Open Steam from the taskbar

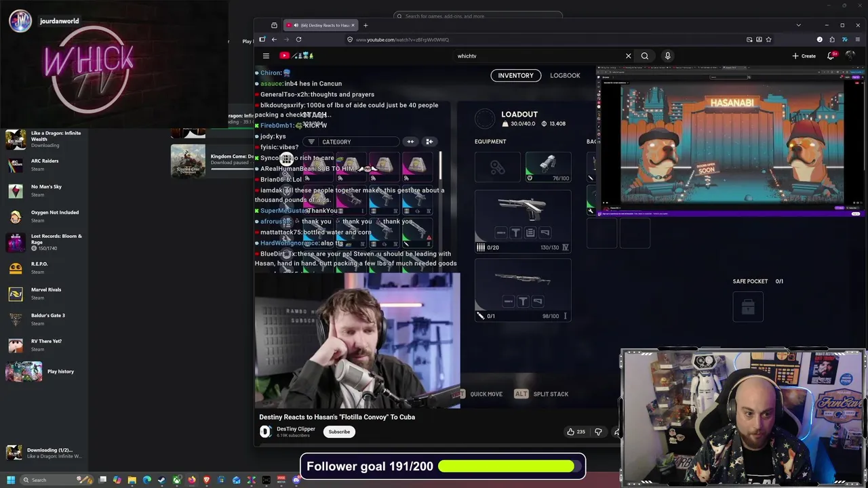(161, 480)
